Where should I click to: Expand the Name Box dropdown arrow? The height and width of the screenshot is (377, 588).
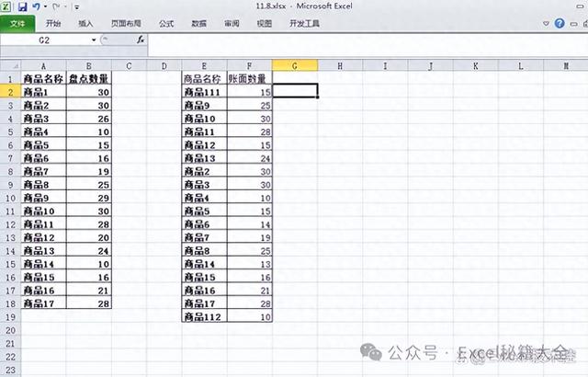coord(94,40)
